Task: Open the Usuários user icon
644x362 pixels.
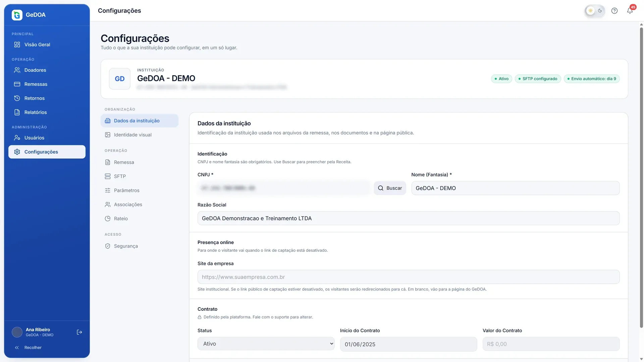Action: pos(17,138)
